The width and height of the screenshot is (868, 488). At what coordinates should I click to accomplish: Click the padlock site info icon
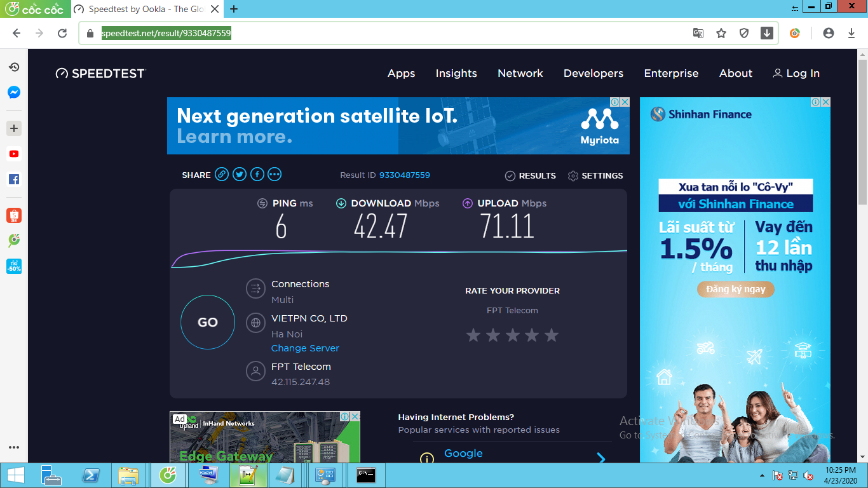(90, 33)
